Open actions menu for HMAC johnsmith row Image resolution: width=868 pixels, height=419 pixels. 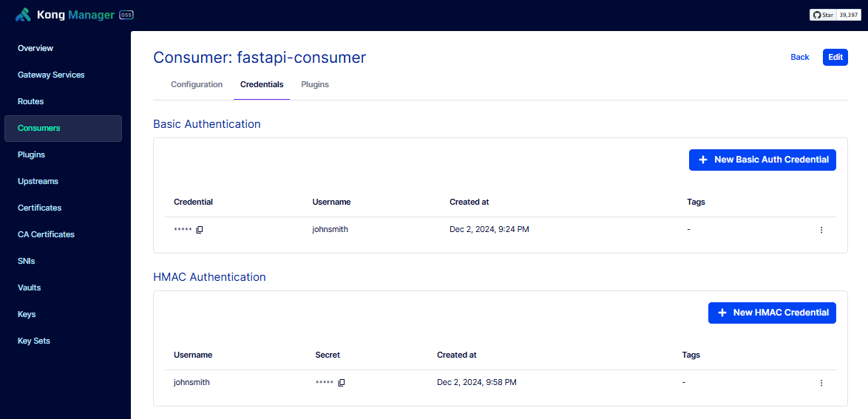[821, 383]
